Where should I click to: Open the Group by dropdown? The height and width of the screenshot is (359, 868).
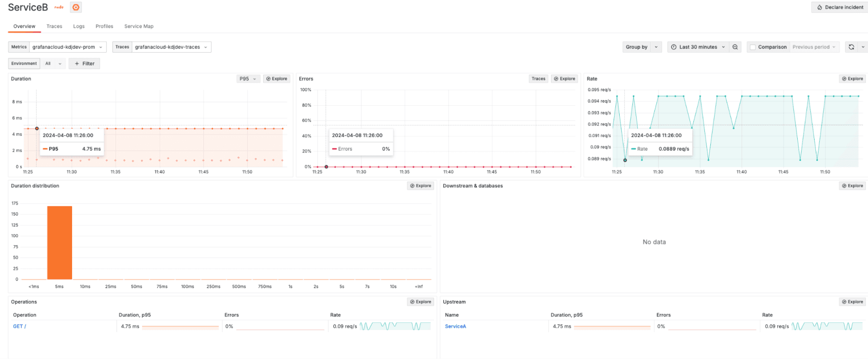(x=642, y=47)
